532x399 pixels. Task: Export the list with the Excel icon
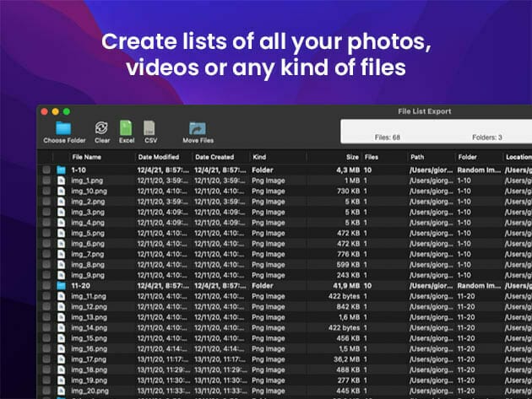coord(126,128)
